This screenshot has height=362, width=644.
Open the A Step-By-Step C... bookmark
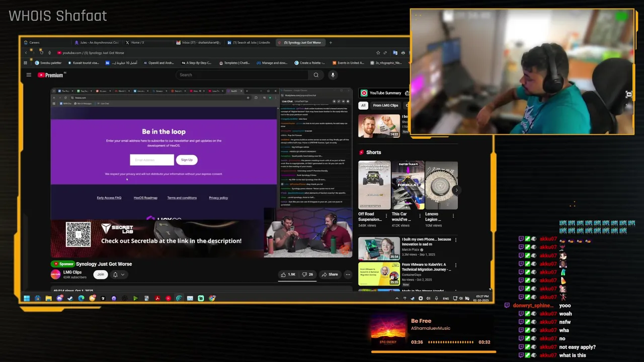tap(197, 63)
